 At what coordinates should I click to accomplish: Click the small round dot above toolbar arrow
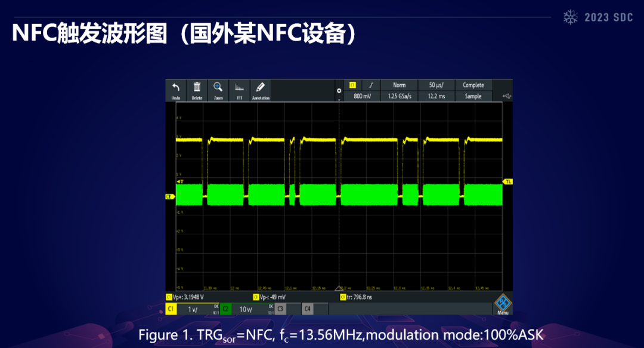[x=339, y=91]
